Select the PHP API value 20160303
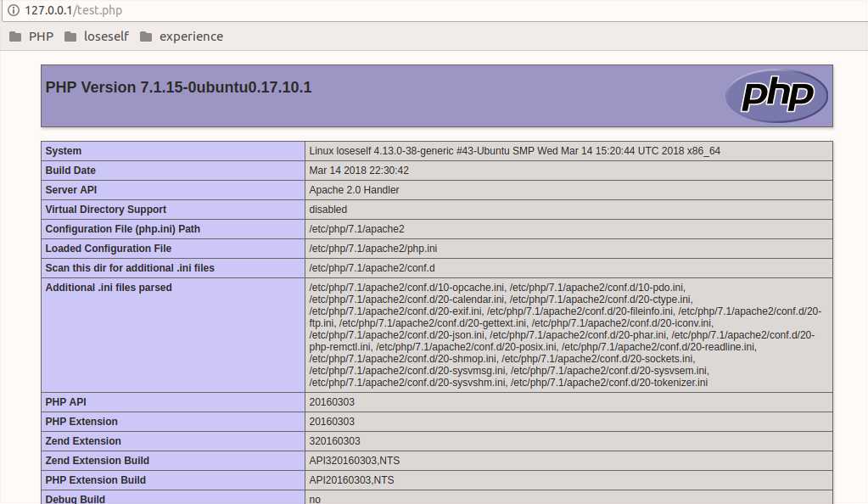 tap(332, 402)
